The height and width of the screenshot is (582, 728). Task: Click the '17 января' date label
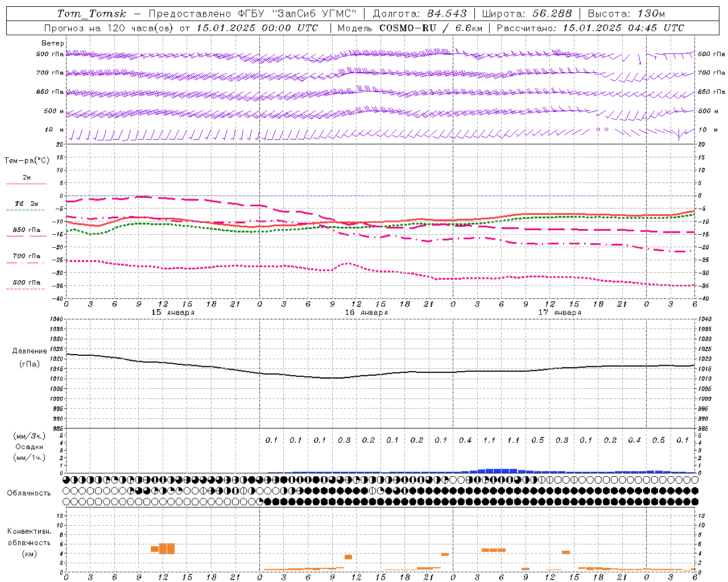(560, 313)
